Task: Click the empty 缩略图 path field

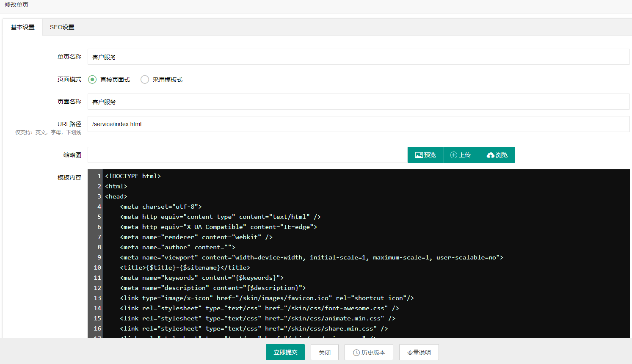Action: point(248,155)
